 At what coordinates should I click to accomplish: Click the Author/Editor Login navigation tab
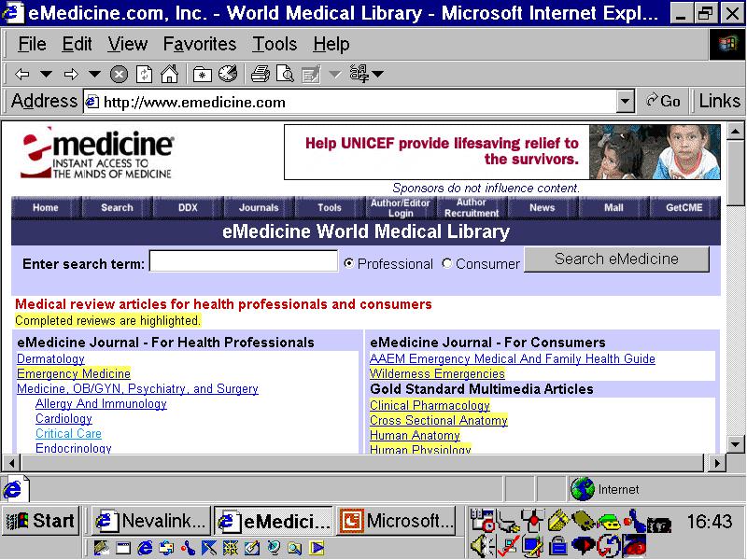click(x=401, y=207)
